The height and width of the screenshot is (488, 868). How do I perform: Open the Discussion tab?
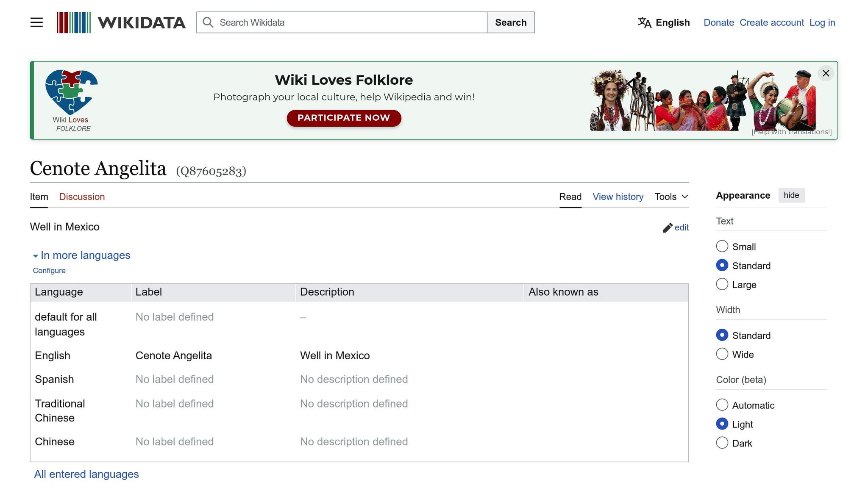click(x=82, y=197)
